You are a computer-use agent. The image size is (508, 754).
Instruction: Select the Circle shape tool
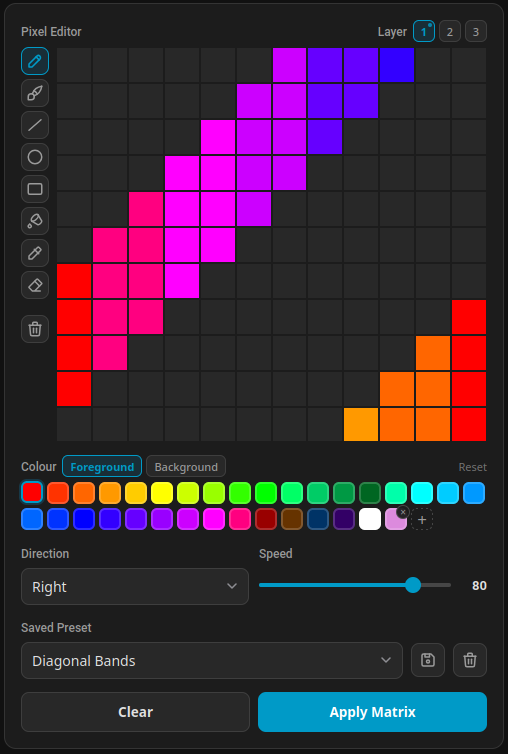point(35,157)
